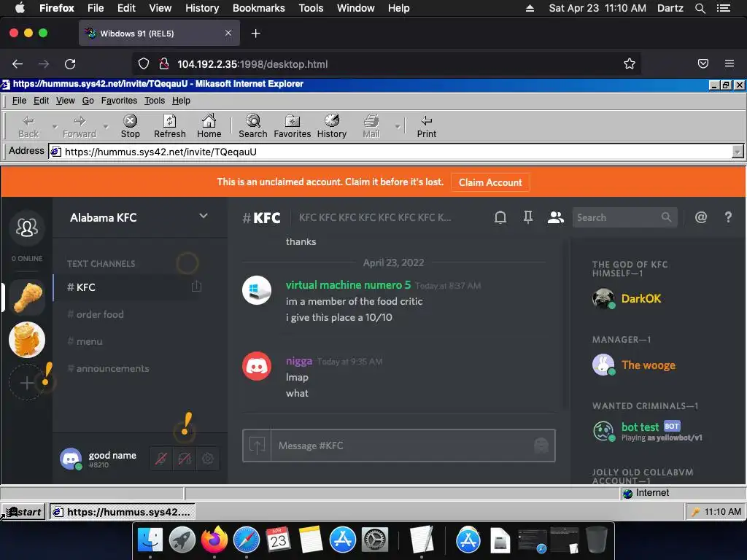Select the orange cat server icon
Image resolution: width=747 pixels, height=560 pixels.
(27, 340)
